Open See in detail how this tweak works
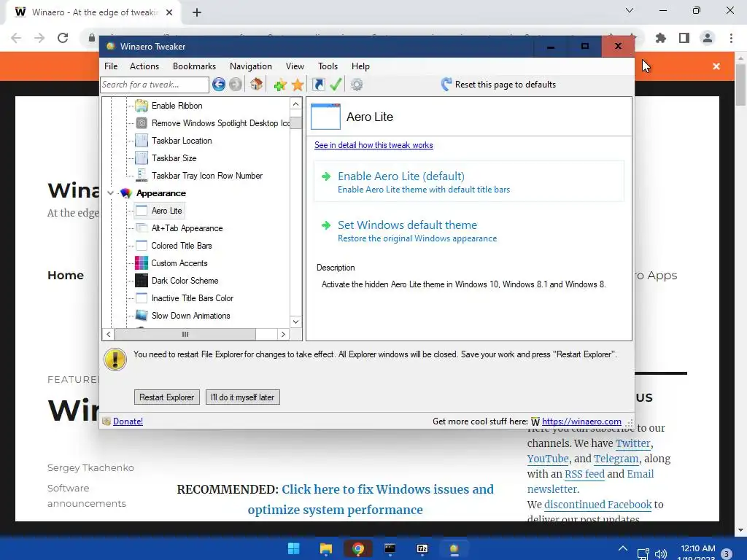747x560 pixels. tap(373, 145)
